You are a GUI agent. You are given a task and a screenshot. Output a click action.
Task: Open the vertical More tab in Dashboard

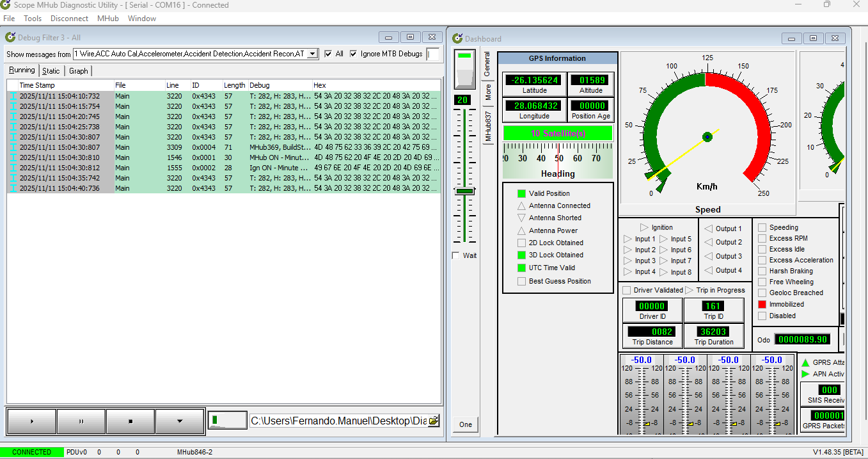[x=488, y=92]
